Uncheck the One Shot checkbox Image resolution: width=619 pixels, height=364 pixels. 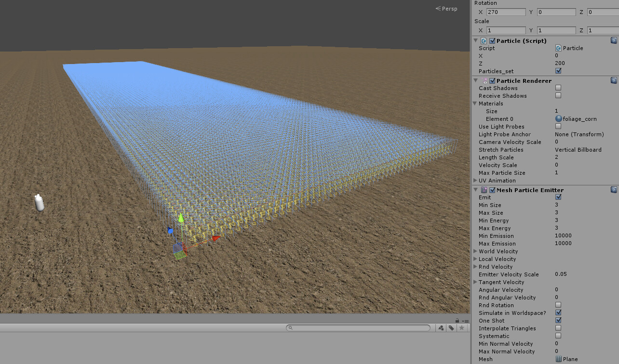[x=558, y=320]
